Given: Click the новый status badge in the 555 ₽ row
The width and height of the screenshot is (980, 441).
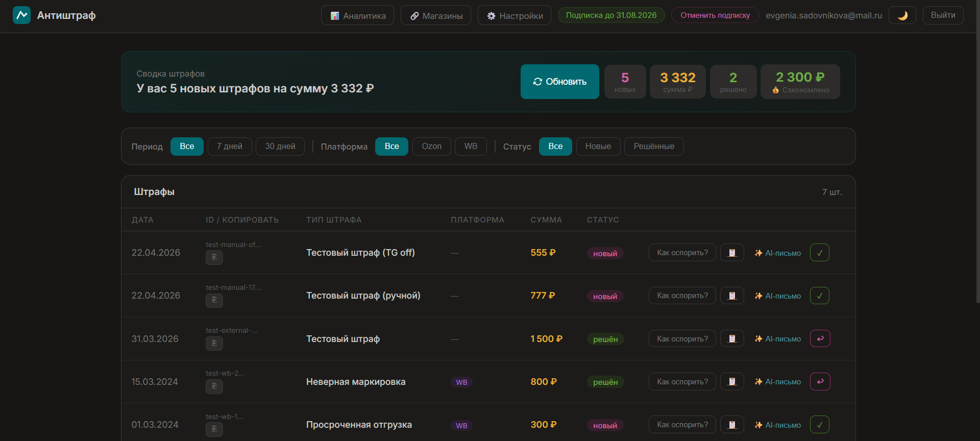Looking at the screenshot, I should point(605,253).
